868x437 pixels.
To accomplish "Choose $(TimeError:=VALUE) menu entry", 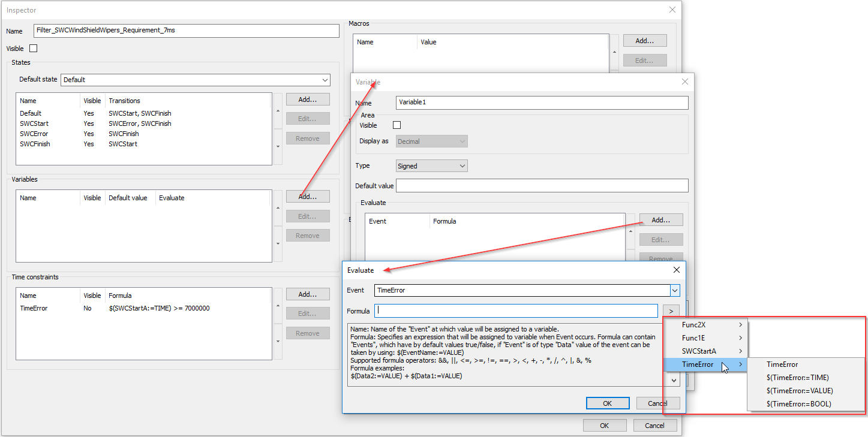I will click(x=800, y=391).
